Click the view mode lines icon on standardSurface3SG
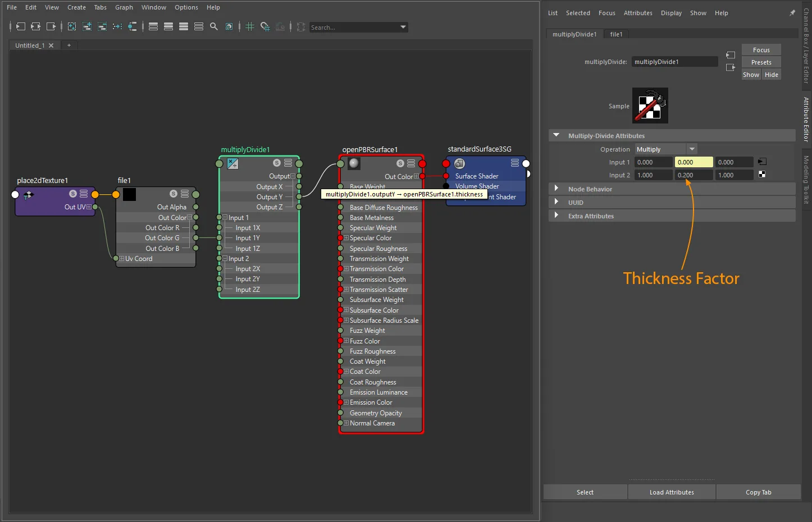The height and width of the screenshot is (522, 812). coord(515,163)
